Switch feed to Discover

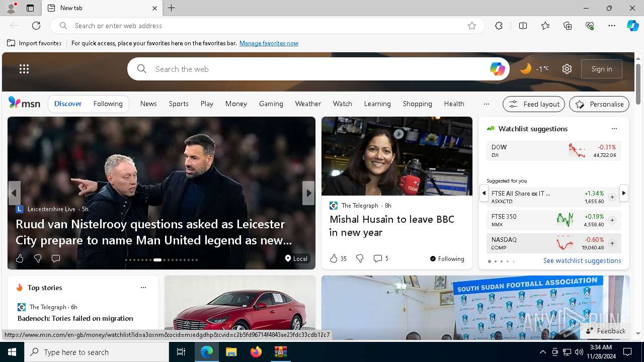pyautogui.click(x=68, y=104)
